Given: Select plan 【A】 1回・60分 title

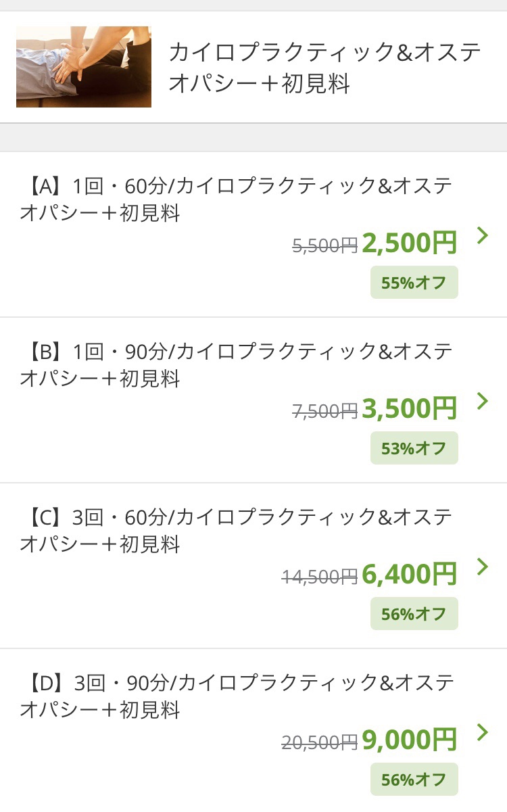Looking at the screenshot, I should 236,199.
